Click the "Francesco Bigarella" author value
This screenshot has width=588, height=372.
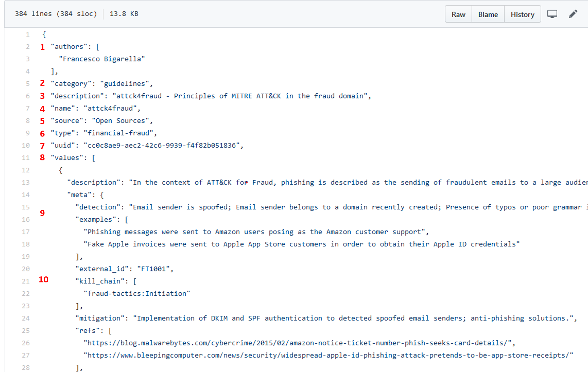[x=102, y=59]
